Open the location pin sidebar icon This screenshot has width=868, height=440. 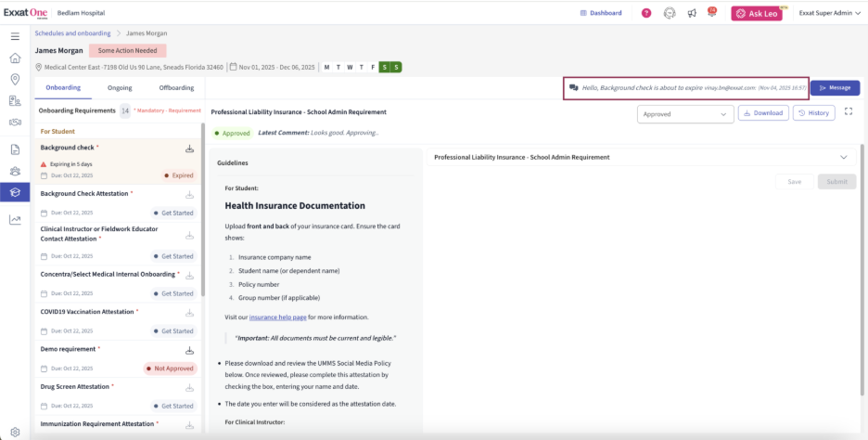(15, 79)
